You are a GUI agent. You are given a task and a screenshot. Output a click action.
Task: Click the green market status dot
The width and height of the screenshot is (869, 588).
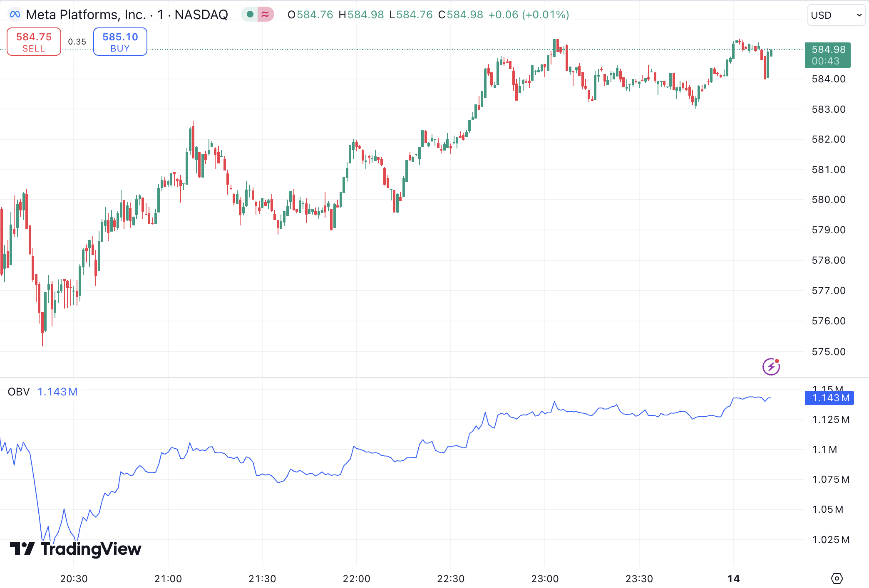pos(250,15)
